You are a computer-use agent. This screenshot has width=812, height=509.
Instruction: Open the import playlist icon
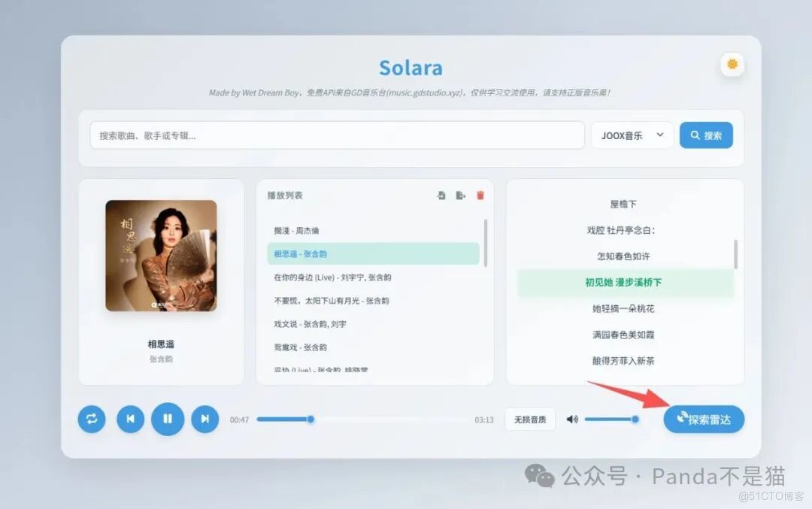point(441,195)
